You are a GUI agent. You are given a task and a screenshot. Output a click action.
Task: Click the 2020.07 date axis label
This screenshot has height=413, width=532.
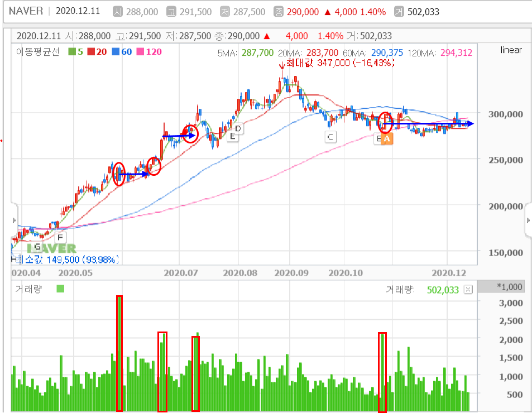181,273
